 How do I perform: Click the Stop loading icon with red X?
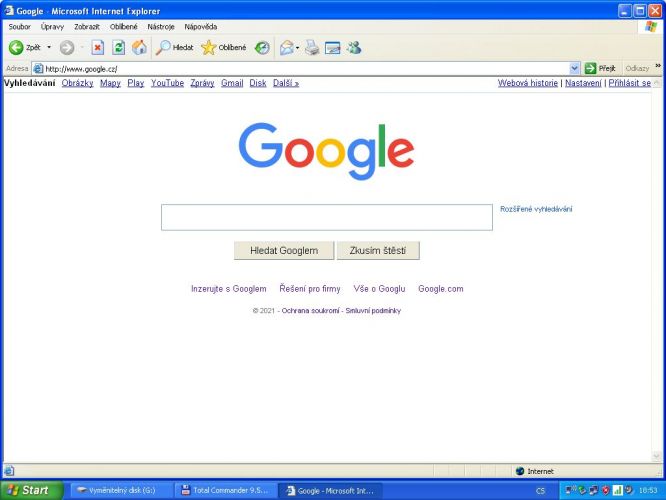point(98,48)
